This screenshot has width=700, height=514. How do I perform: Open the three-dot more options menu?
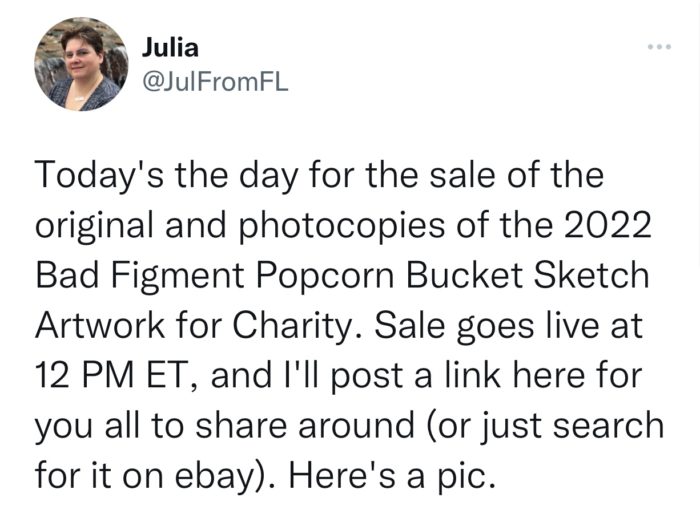(x=660, y=46)
